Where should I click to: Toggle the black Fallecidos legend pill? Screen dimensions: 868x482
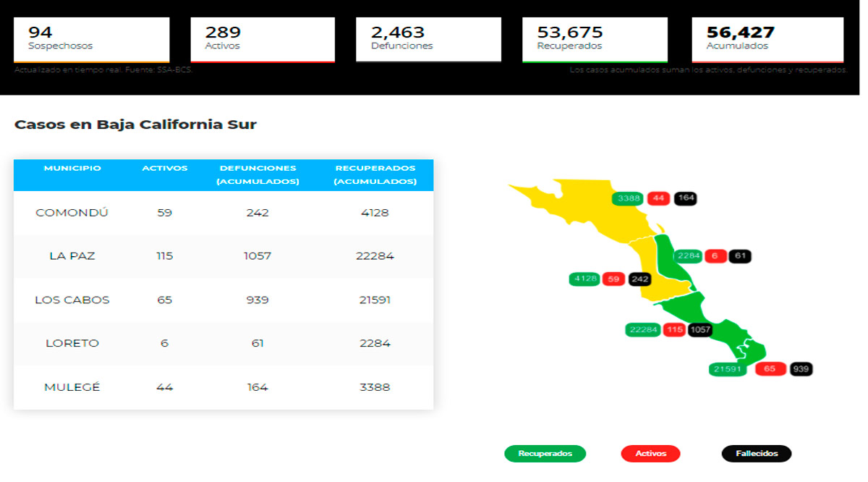(x=757, y=454)
